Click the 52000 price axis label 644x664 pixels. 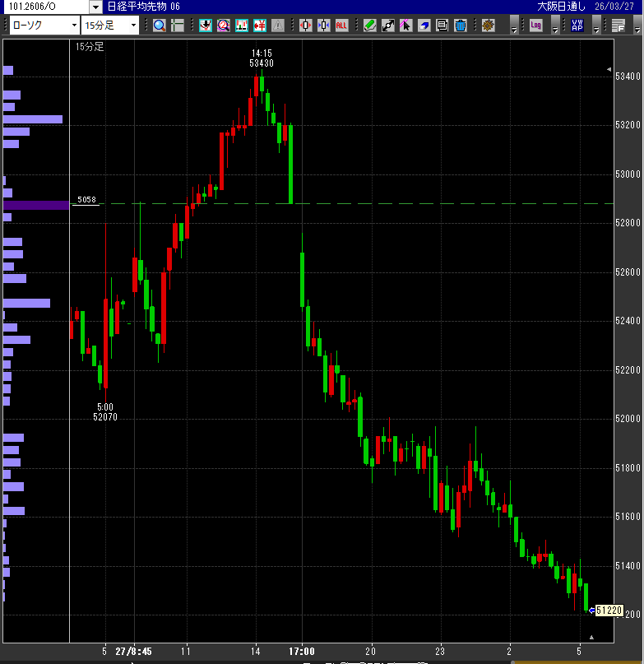point(628,419)
